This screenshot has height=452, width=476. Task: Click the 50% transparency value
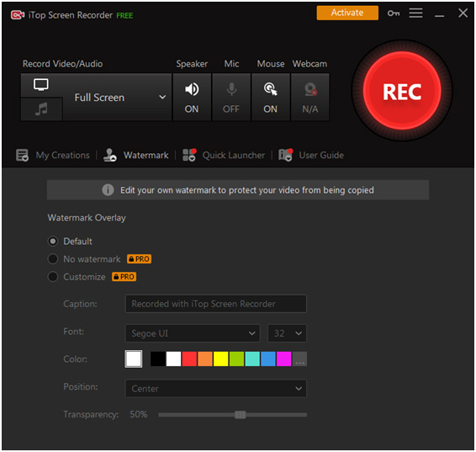(x=139, y=414)
